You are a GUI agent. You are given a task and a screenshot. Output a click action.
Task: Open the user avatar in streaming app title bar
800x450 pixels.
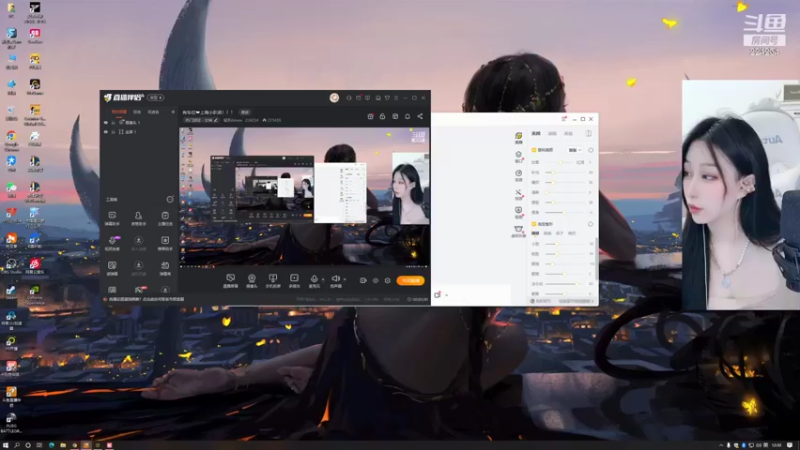pyautogui.click(x=334, y=97)
